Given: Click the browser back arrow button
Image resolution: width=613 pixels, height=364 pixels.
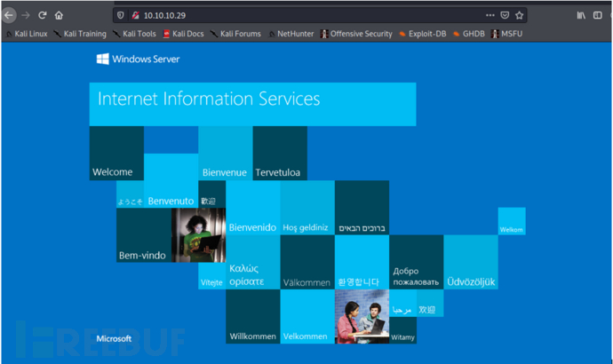Looking at the screenshot, I should pos(9,15).
